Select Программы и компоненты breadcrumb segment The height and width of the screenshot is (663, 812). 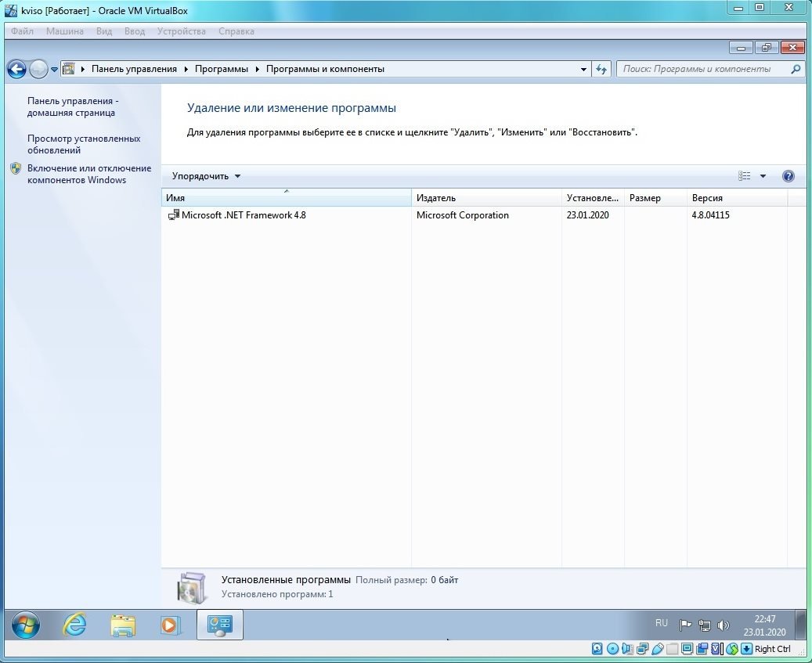[x=325, y=69]
